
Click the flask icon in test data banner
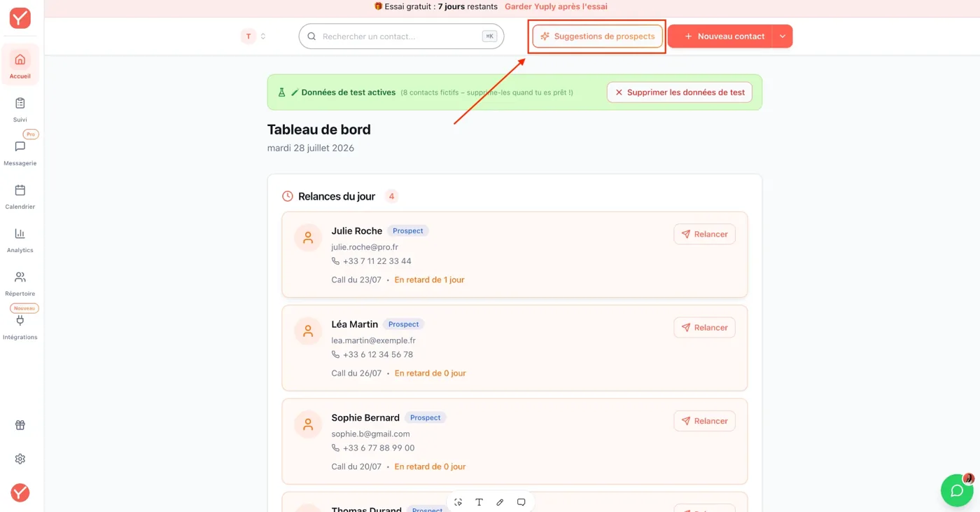[282, 92]
